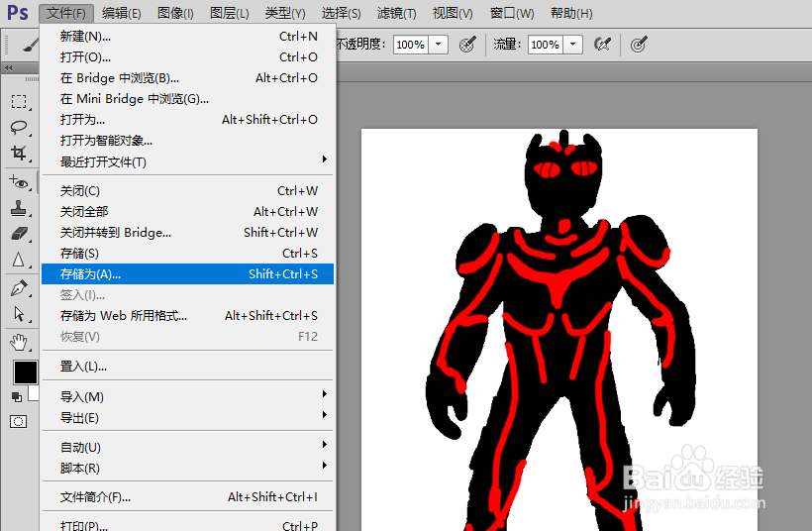Viewport: 812px width, 531px height.
Task: Expand 导出(E) submenu
Action: pos(187,417)
